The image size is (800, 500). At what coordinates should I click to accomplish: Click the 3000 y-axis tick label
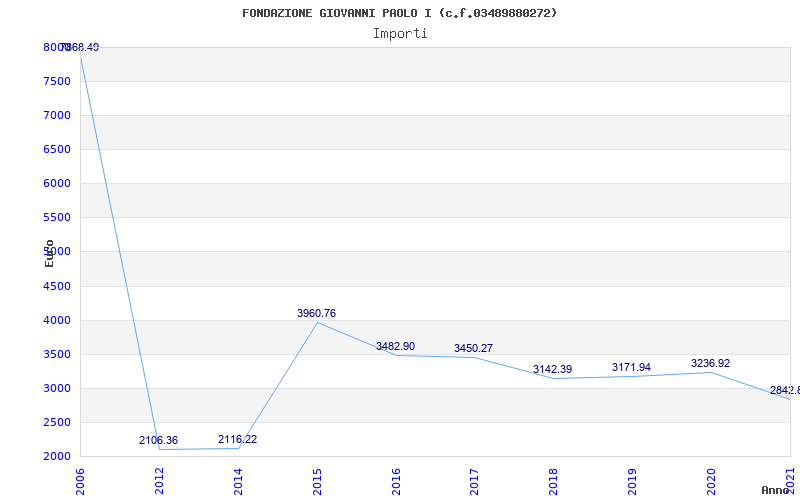[57, 388]
